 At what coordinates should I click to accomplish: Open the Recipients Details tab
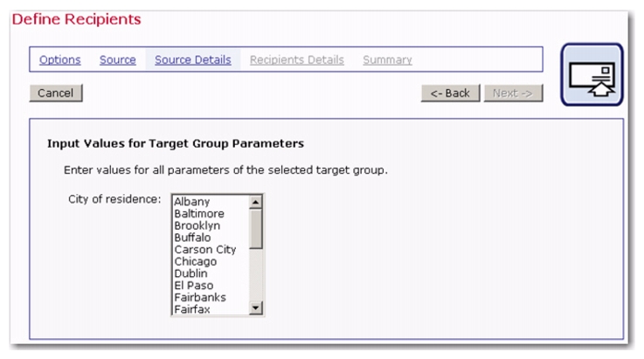coord(297,60)
